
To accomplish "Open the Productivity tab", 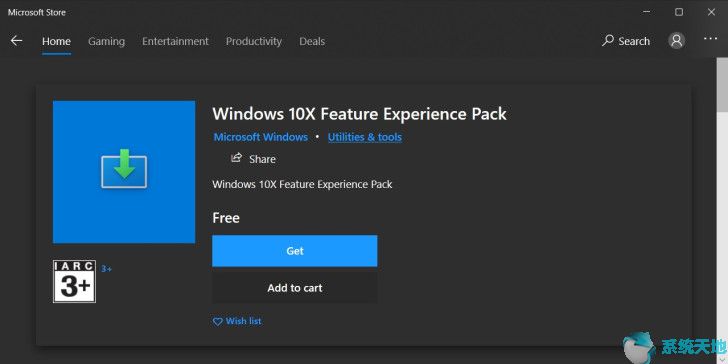I will coord(254,41).
